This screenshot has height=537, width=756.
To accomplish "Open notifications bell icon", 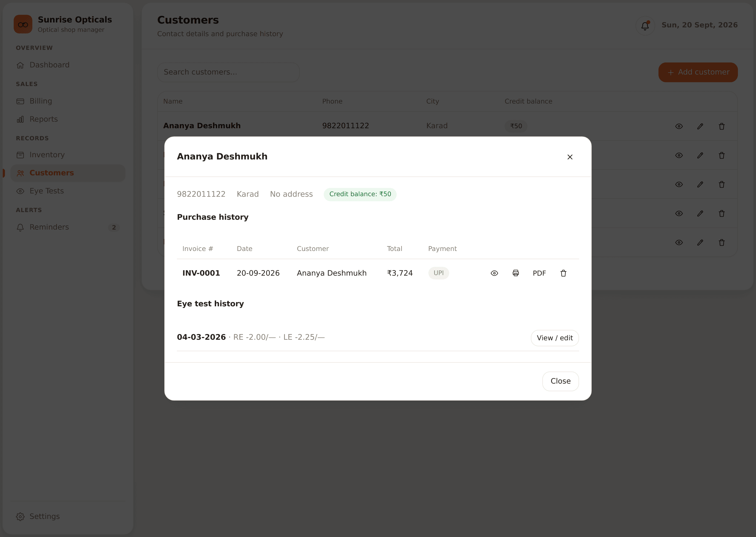I will point(645,25).
